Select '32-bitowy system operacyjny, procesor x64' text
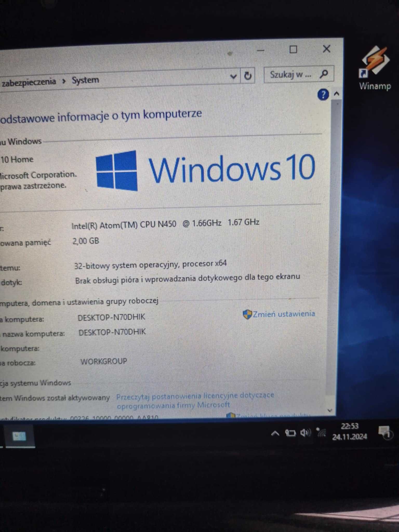This screenshot has width=399, height=532. pyautogui.click(x=150, y=265)
